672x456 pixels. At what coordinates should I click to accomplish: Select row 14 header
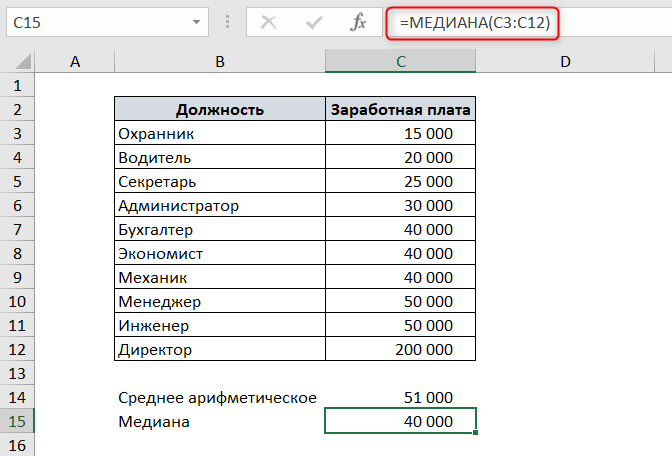pos(17,397)
